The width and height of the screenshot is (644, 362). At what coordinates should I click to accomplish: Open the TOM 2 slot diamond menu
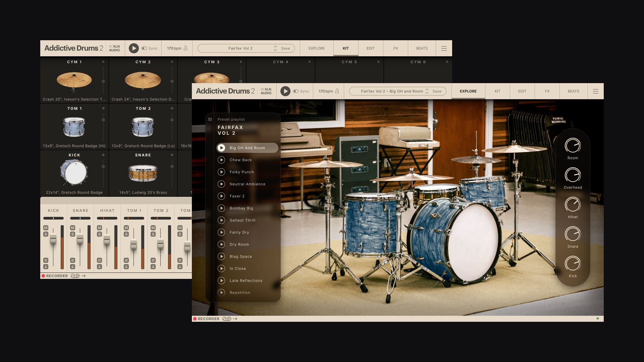click(x=172, y=108)
